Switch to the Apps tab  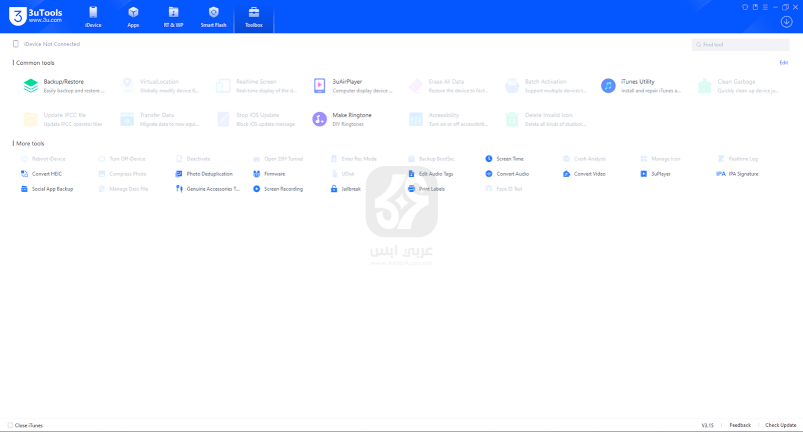[x=133, y=17]
